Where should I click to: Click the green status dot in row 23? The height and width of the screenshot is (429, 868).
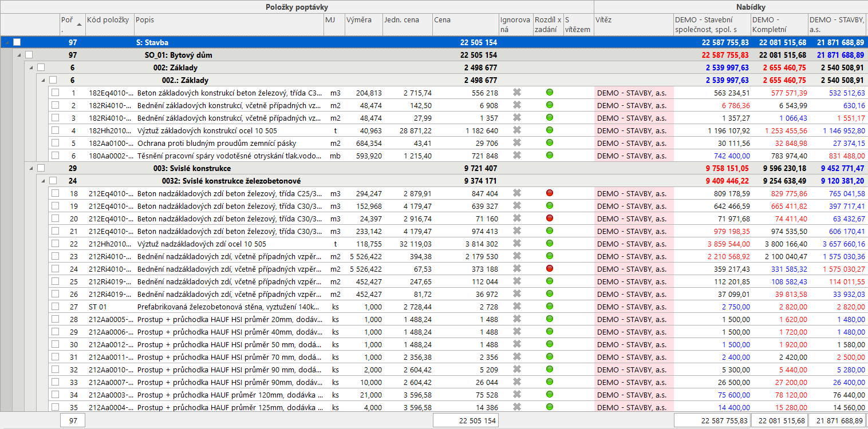pyautogui.click(x=550, y=256)
